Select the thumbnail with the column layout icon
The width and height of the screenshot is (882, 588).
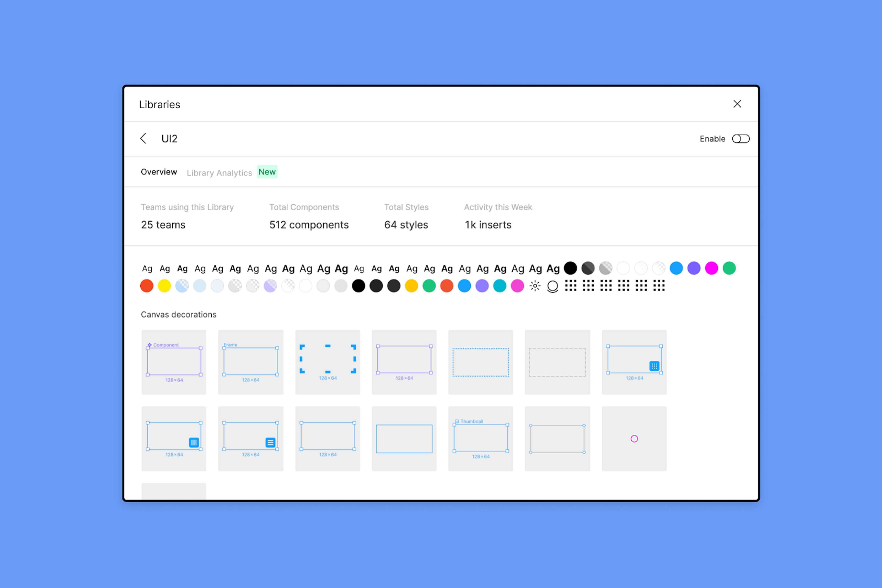click(174, 438)
